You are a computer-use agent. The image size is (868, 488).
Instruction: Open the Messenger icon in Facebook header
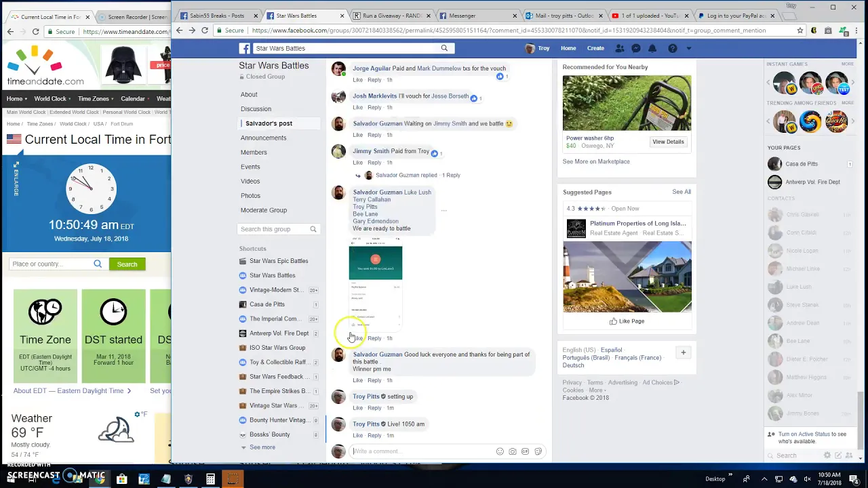coord(636,48)
